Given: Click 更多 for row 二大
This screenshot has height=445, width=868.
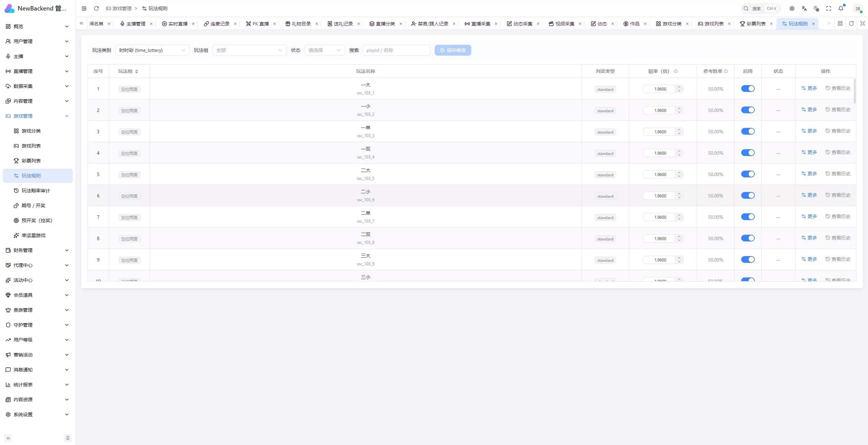Looking at the screenshot, I should click(809, 174).
